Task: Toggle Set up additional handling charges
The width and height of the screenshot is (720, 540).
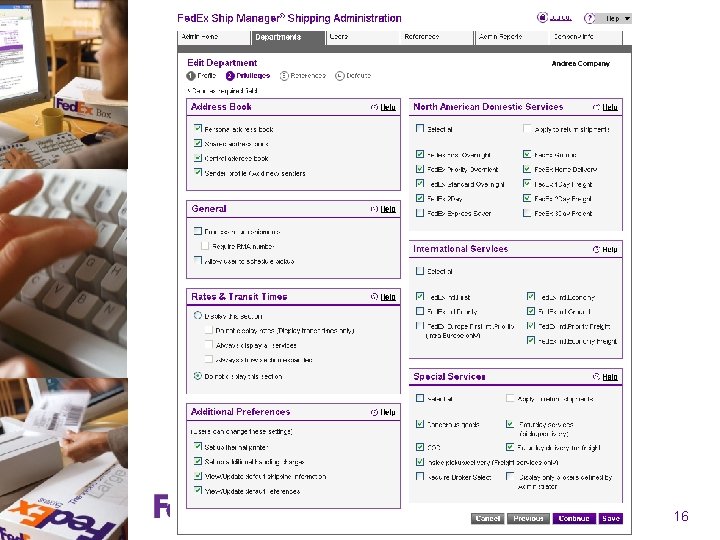Action: coord(198,461)
